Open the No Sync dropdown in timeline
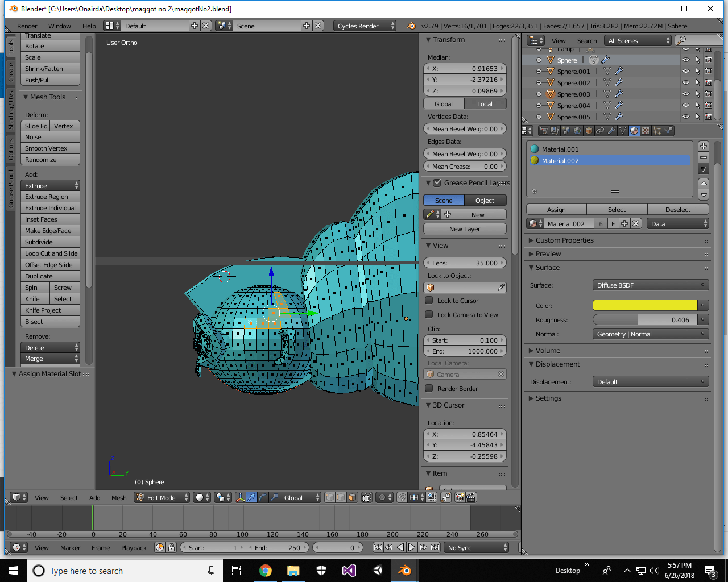The image size is (728, 582). click(477, 548)
